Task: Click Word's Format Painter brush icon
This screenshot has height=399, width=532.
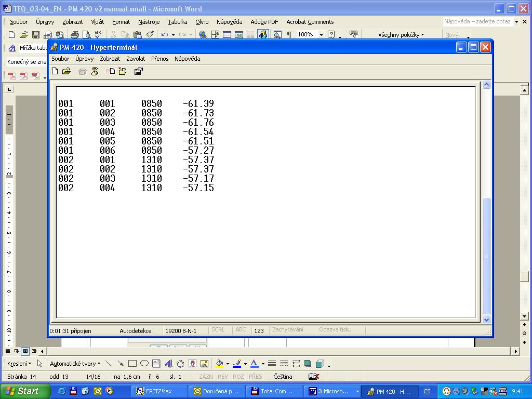Action: [x=150, y=35]
